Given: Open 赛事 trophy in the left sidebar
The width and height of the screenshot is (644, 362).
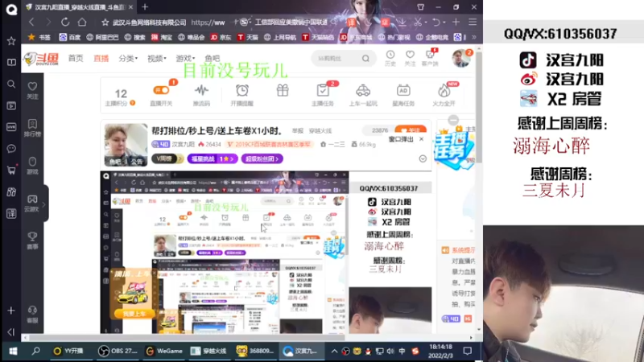Looking at the screenshot, I should pyautogui.click(x=32, y=241).
